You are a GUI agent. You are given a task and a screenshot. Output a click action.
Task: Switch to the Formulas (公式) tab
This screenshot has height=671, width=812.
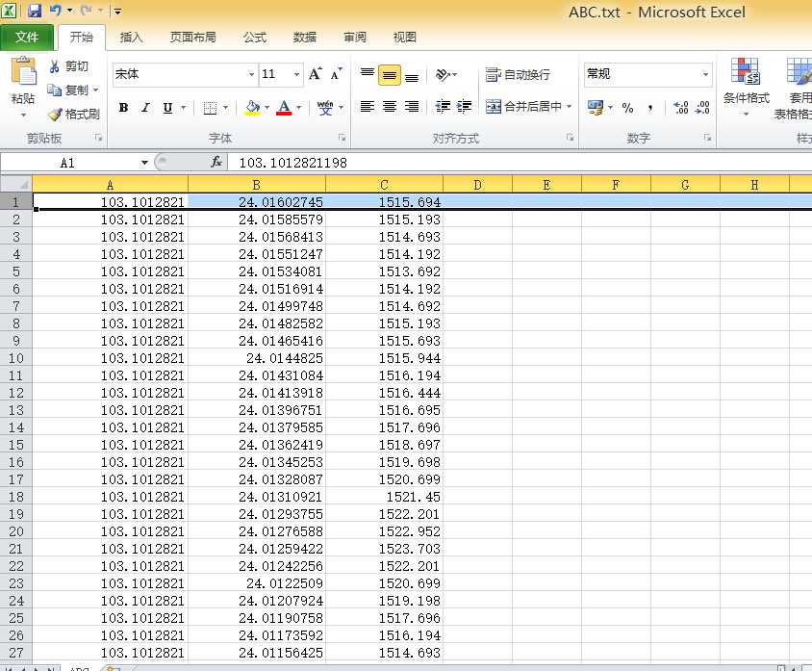pyautogui.click(x=255, y=38)
